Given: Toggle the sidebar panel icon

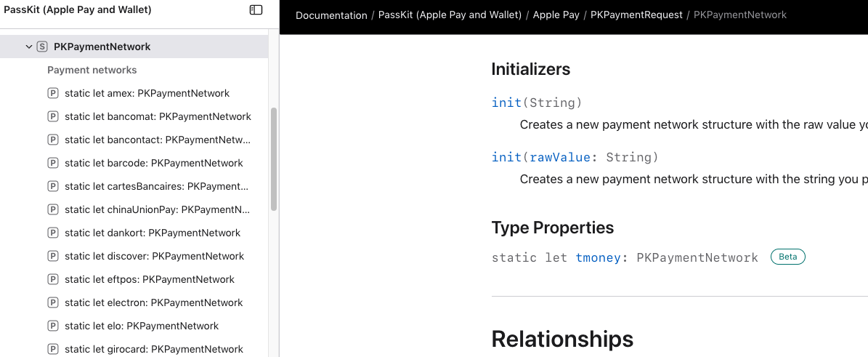Looking at the screenshot, I should (x=256, y=10).
